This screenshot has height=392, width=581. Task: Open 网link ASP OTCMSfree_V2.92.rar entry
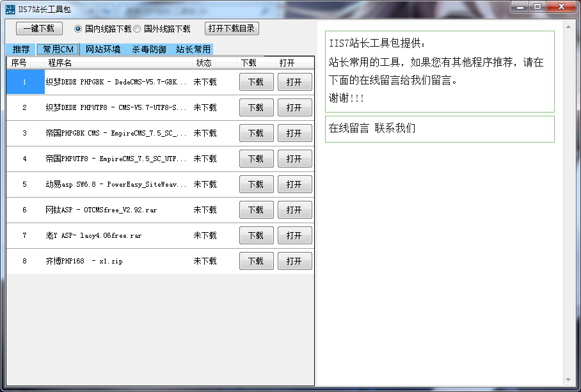[294, 210]
